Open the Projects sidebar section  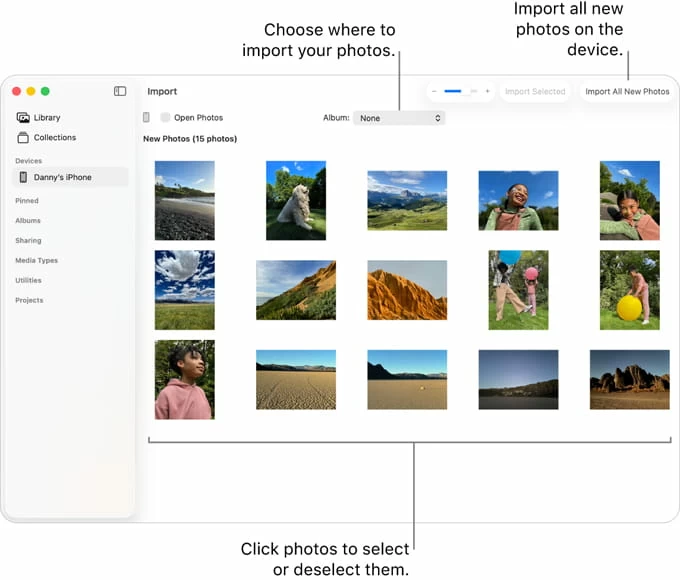tap(29, 300)
